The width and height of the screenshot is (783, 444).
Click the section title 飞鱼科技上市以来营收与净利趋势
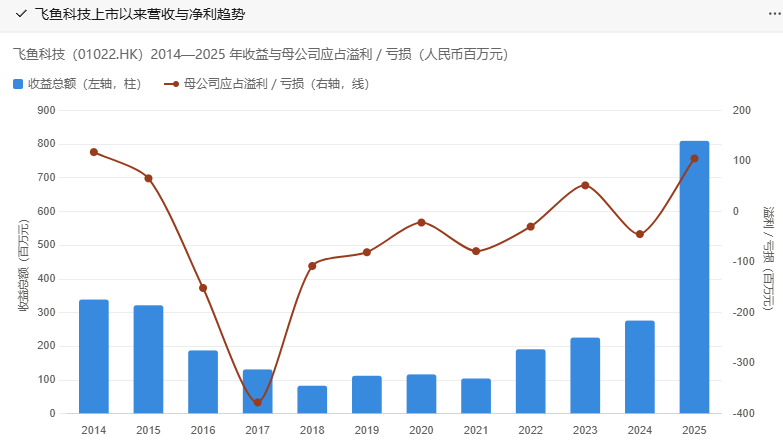point(140,14)
